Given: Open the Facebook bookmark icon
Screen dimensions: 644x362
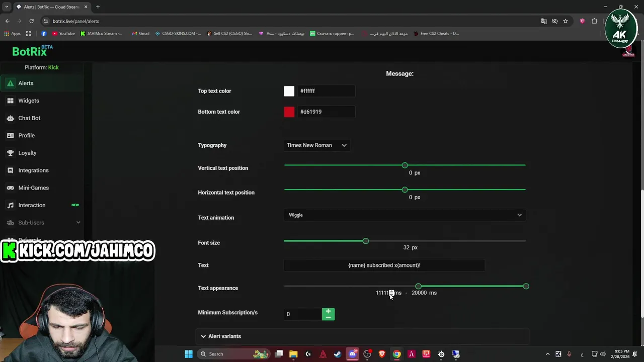Looking at the screenshot, I should point(44,34).
